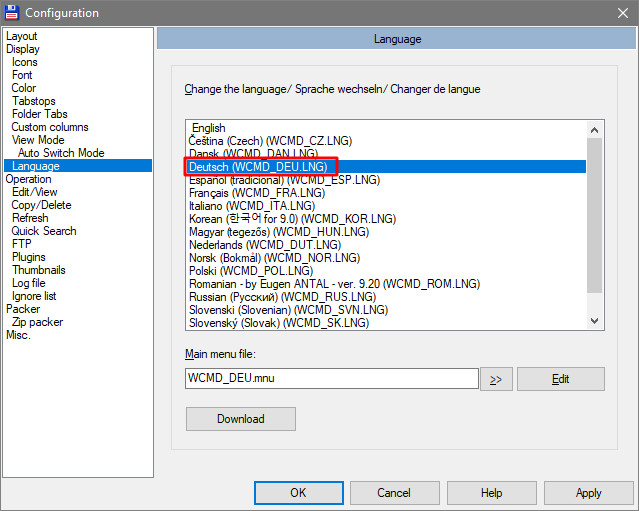Select Italiano (WCMD_ITA.LNG)
Screen dimensions: 639x511
[x=386, y=206]
